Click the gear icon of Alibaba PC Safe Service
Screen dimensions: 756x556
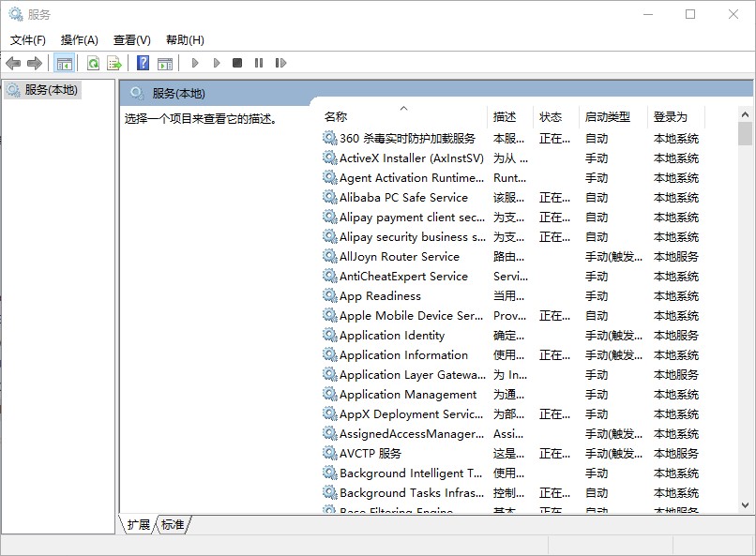tap(330, 198)
